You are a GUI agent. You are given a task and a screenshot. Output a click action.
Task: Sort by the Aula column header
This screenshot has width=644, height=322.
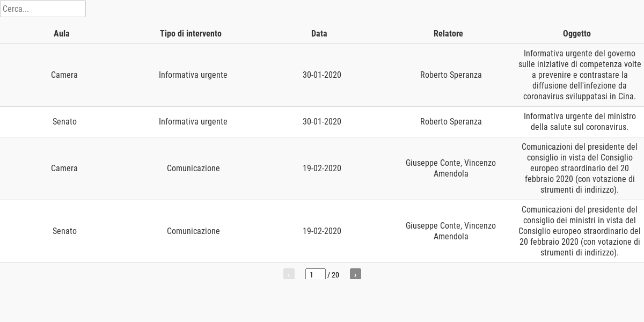62,33
